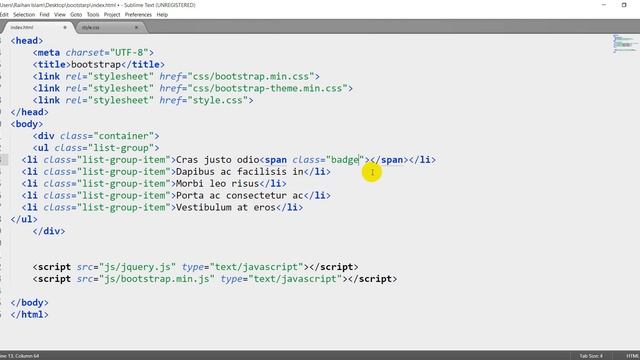This screenshot has height=360, width=640.
Task: Click the ul class 'list-group' value
Action: (x=121, y=148)
